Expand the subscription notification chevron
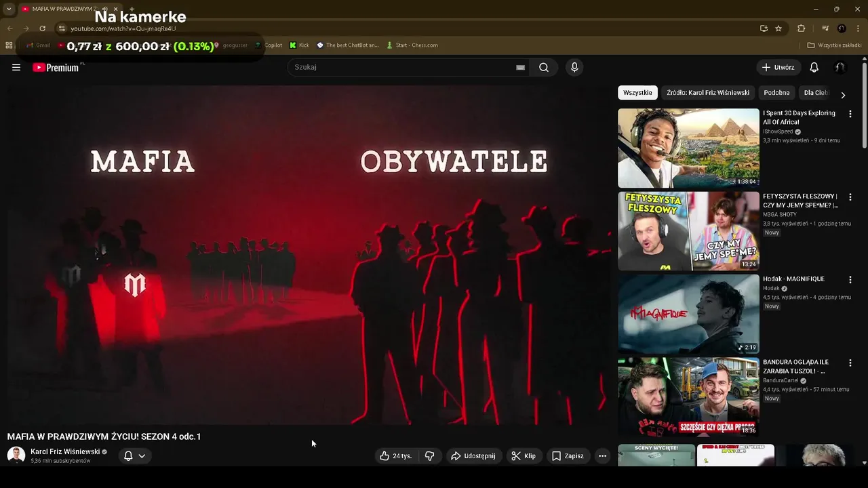Viewport: 868px width, 488px height. (x=142, y=456)
